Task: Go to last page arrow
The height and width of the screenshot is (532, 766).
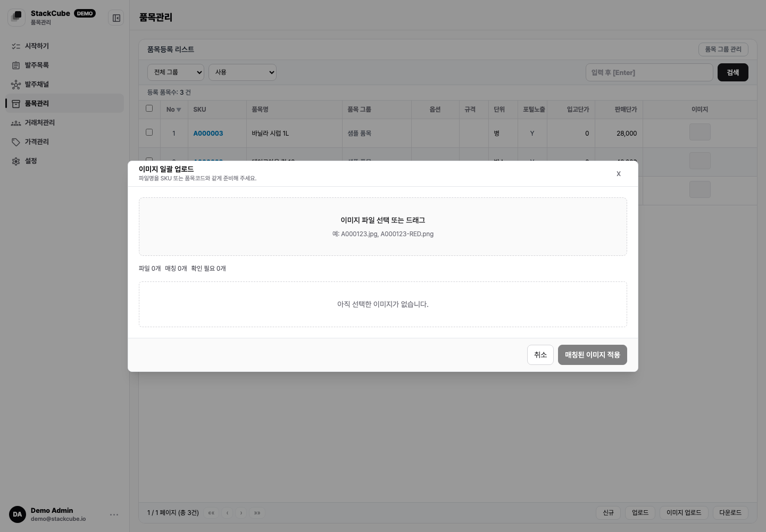Action: coord(257,513)
